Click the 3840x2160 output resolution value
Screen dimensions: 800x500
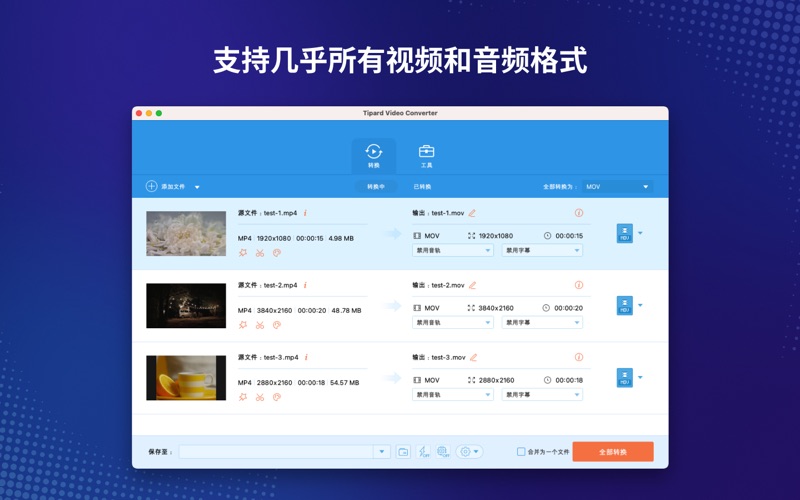tap(496, 308)
